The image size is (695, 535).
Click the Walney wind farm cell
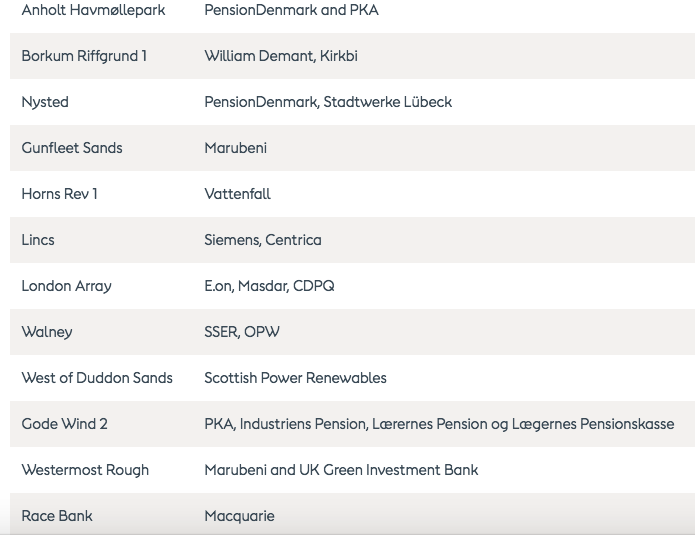point(47,332)
